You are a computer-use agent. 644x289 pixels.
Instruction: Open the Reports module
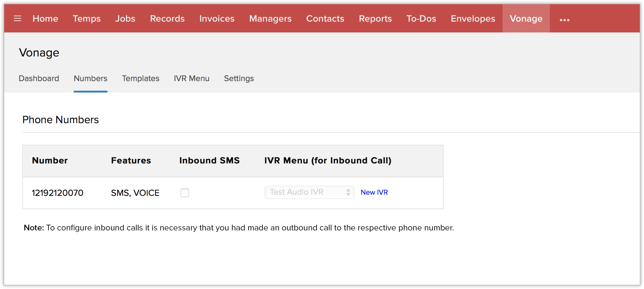pos(375,19)
